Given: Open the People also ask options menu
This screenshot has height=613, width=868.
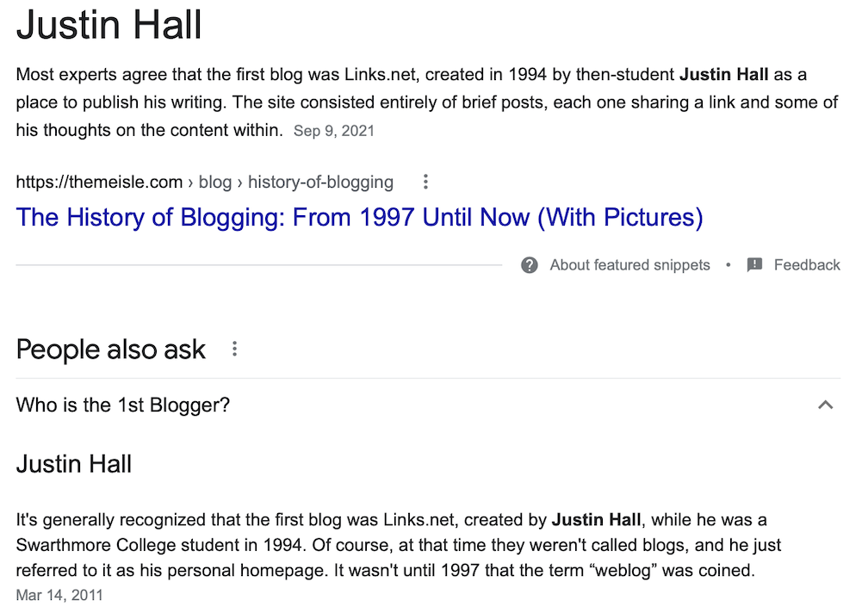Looking at the screenshot, I should (234, 349).
